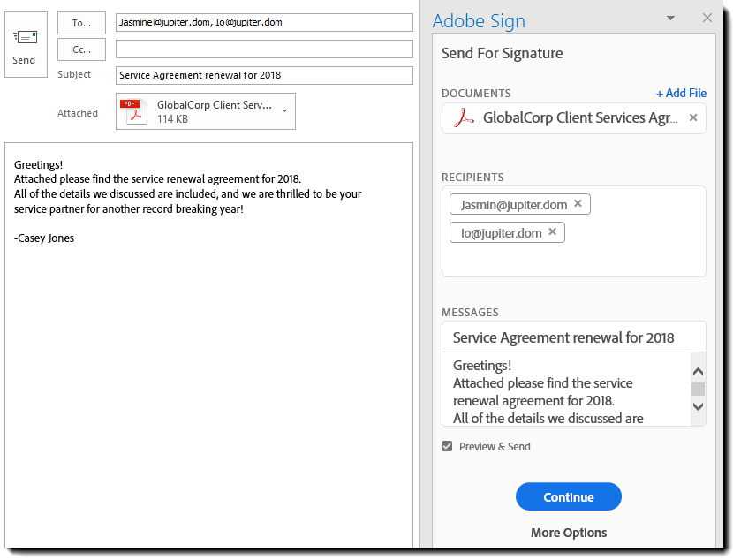Close the Adobe Sign panel

pyautogui.click(x=707, y=18)
